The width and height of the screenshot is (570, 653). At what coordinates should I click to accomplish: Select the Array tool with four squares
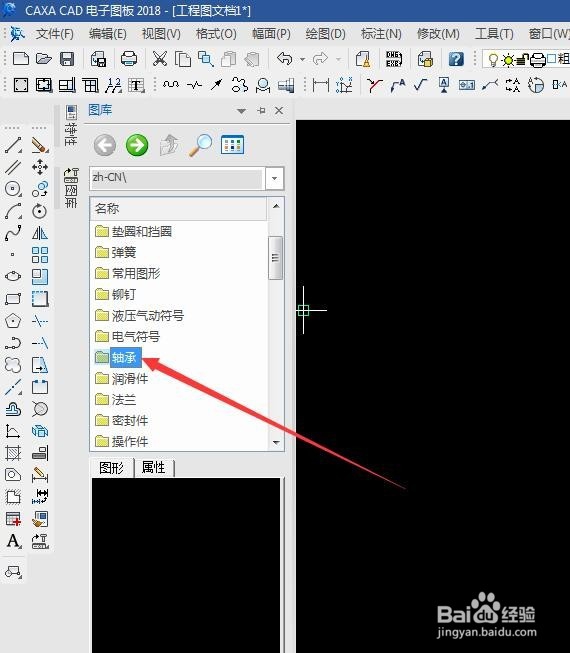coord(40,255)
